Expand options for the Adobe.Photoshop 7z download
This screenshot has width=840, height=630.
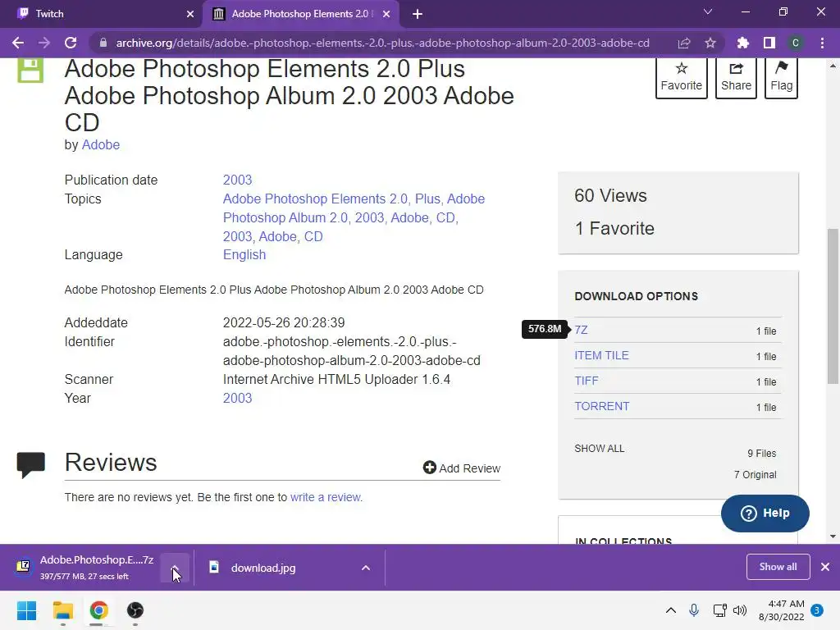point(175,568)
